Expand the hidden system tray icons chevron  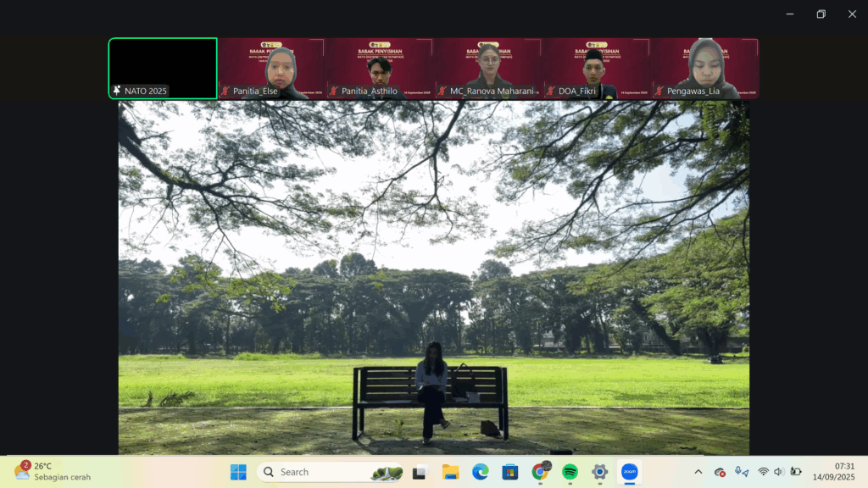pyautogui.click(x=698, y=472)
